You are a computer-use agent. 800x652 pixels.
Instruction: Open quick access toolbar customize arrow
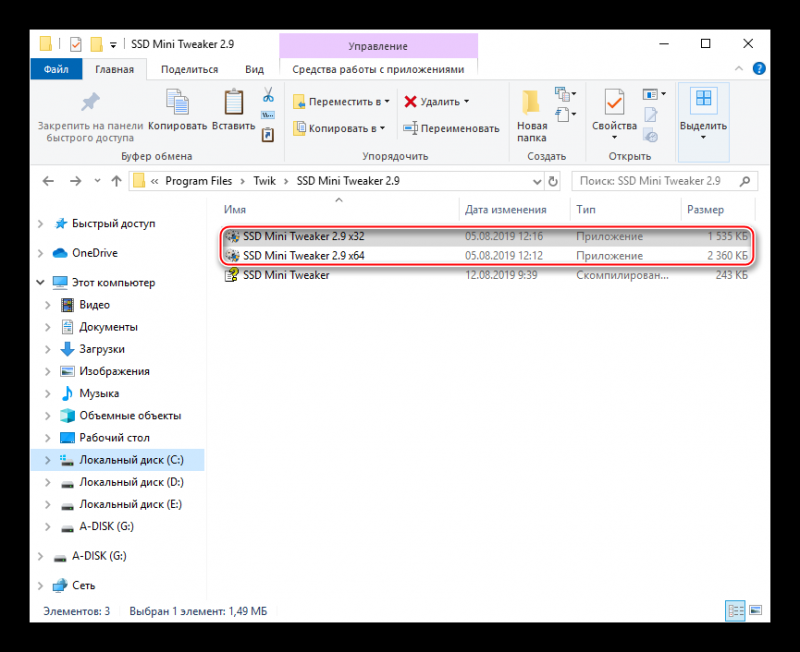(113, 45)
